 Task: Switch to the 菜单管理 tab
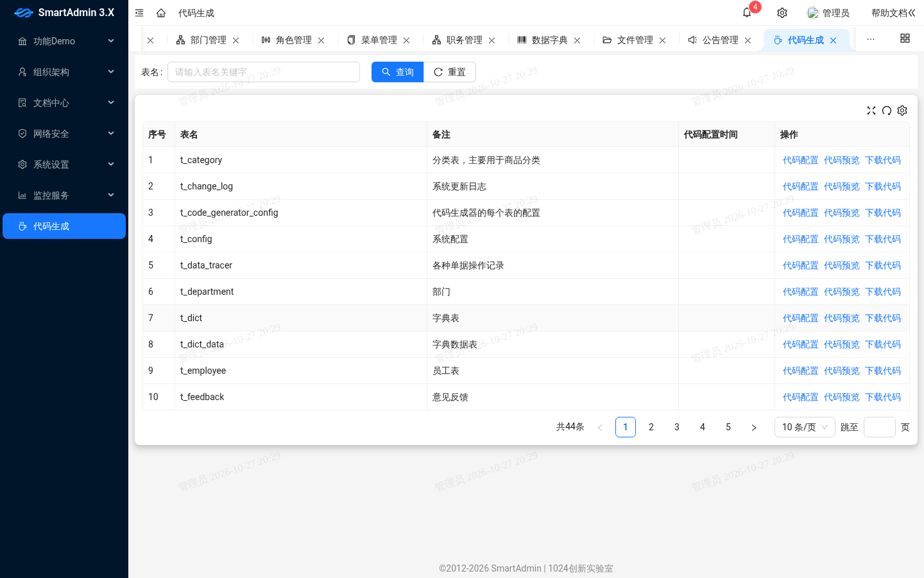click(379, 40)
